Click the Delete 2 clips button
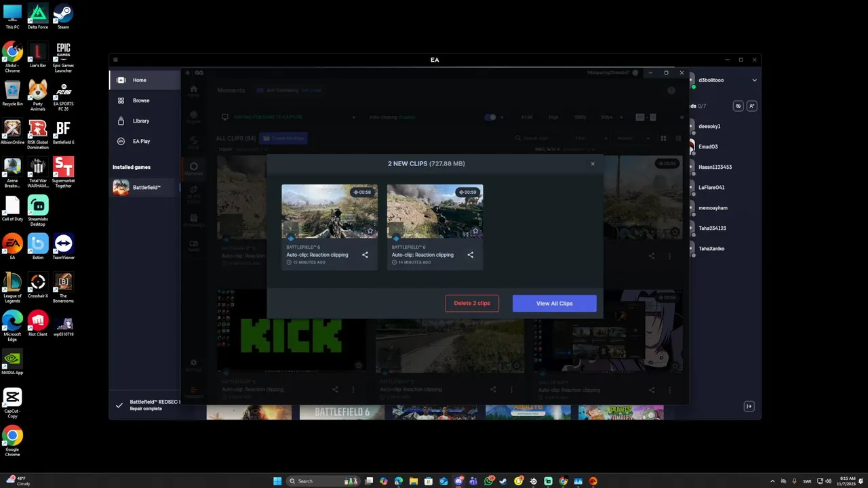The width and height of the screenshot is (868, 488). 472,303
